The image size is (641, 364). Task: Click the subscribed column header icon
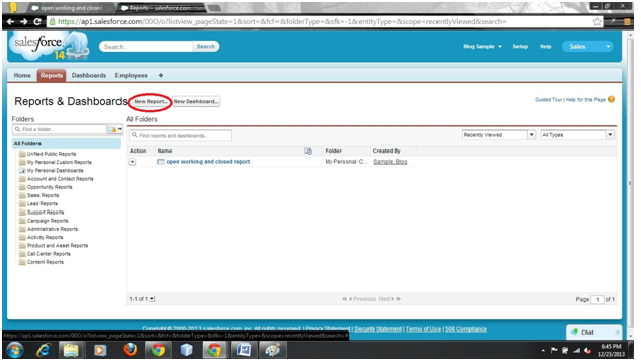[308, 151]
